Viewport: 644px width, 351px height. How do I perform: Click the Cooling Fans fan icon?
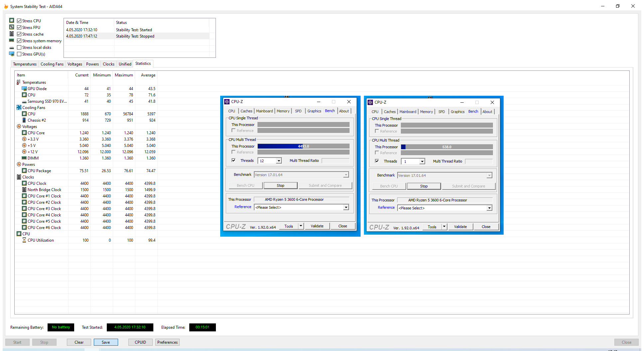coord(19,107)
